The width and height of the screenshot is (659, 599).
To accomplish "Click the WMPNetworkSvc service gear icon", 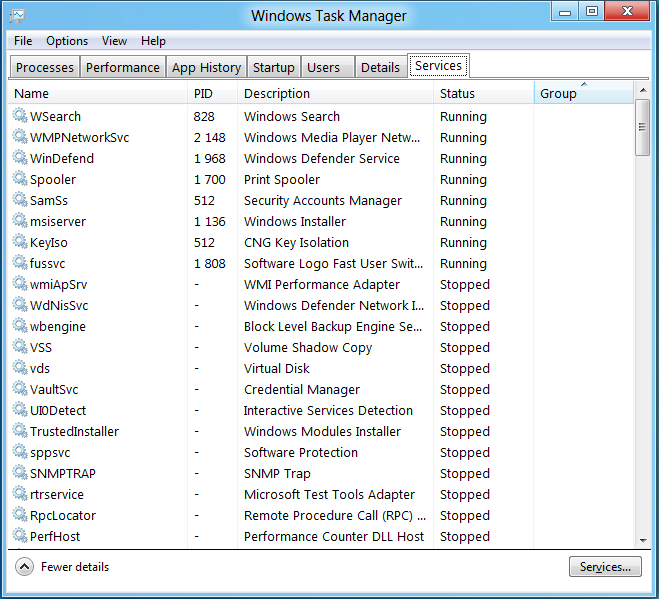I will coord(20,136).
